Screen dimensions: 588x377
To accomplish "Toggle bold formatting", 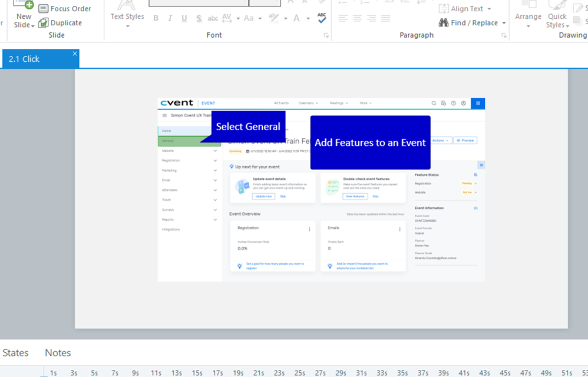I will (x=156, y=19).
